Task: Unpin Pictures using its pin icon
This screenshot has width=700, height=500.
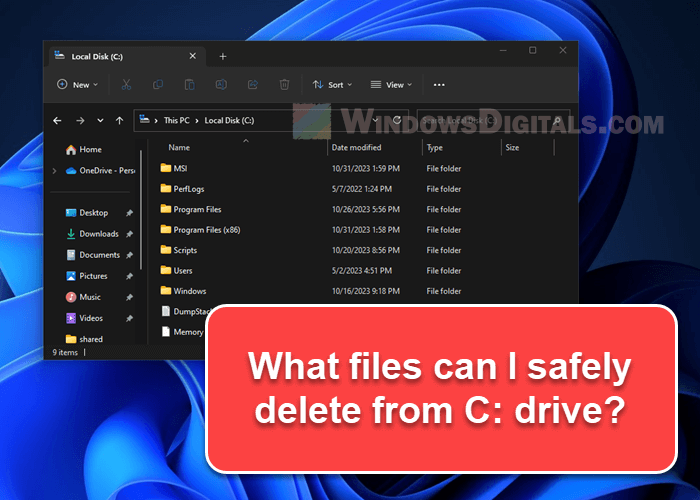Action: 129,276
